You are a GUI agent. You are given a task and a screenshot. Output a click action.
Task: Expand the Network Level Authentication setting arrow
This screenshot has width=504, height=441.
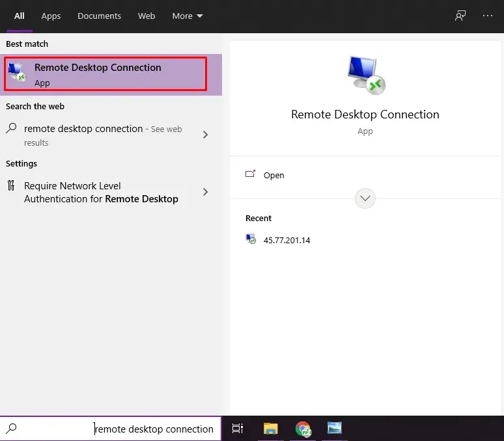206,192
